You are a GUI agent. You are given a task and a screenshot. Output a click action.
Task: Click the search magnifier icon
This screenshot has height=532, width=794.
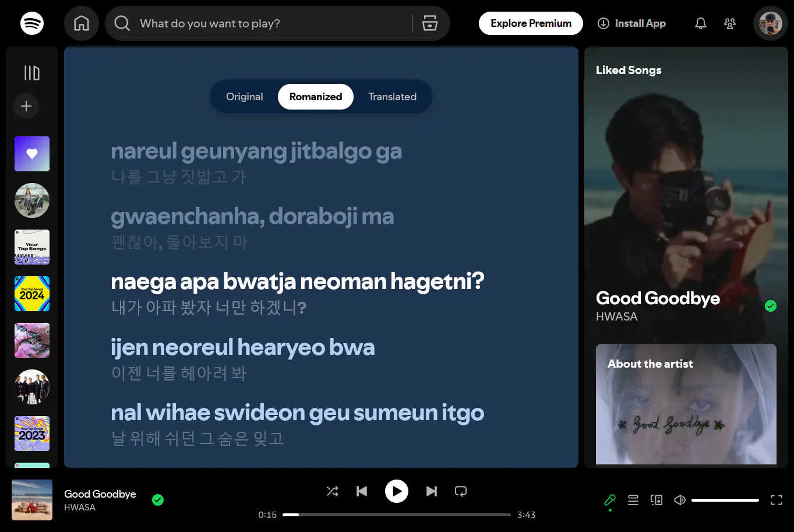coord(122,23)
